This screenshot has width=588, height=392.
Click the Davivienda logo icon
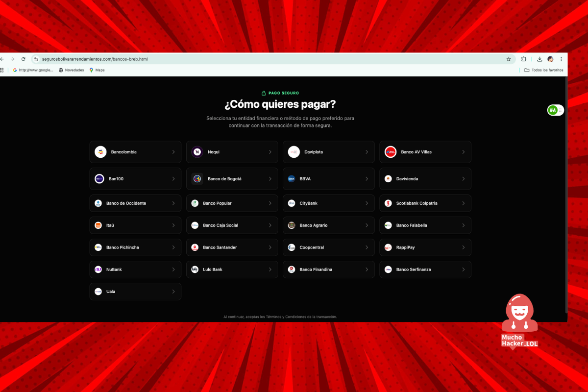[x=388, y=179]
